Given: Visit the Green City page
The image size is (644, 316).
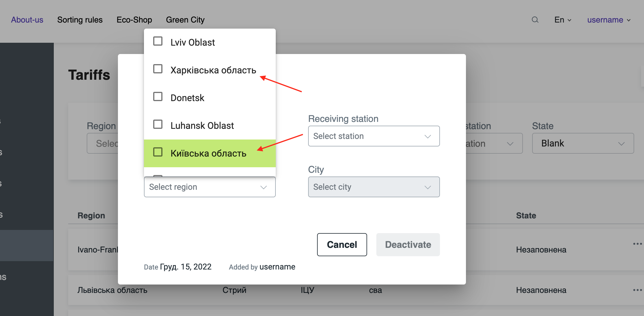Looking at the screenshot, I should tap(185, 20).
